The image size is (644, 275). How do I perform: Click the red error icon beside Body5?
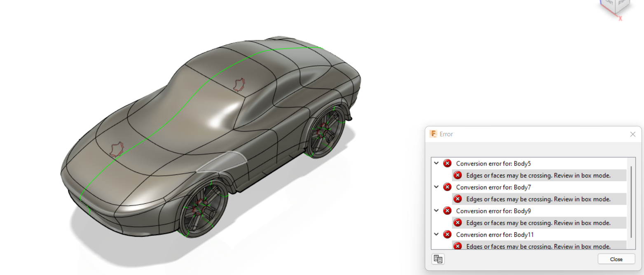click(x=447, y=163)
